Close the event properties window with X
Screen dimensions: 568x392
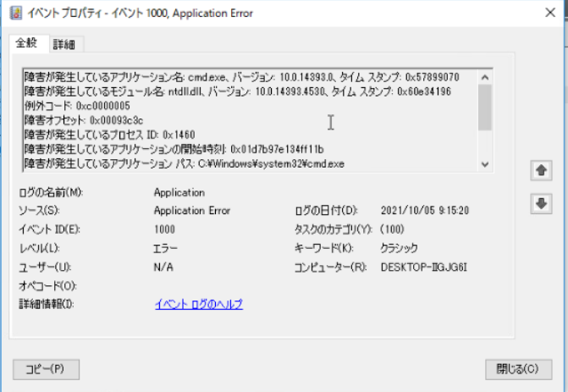[x=550, y=13]
